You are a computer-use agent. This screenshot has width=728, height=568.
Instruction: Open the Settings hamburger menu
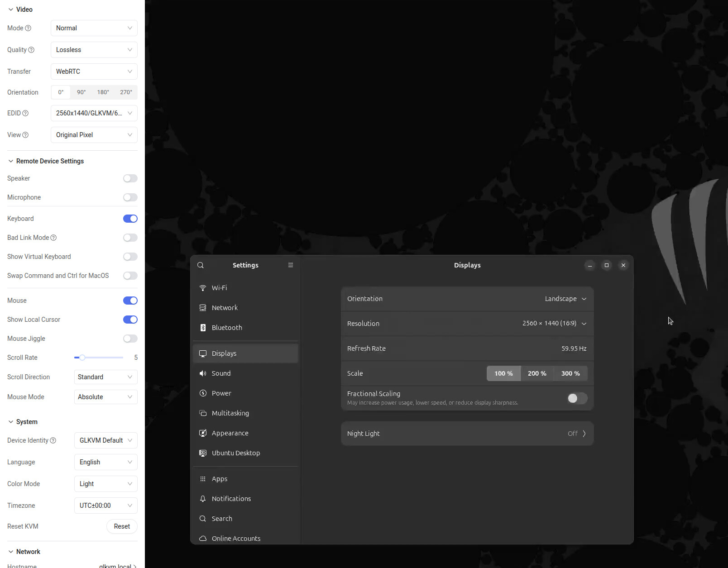click(291, 265)
